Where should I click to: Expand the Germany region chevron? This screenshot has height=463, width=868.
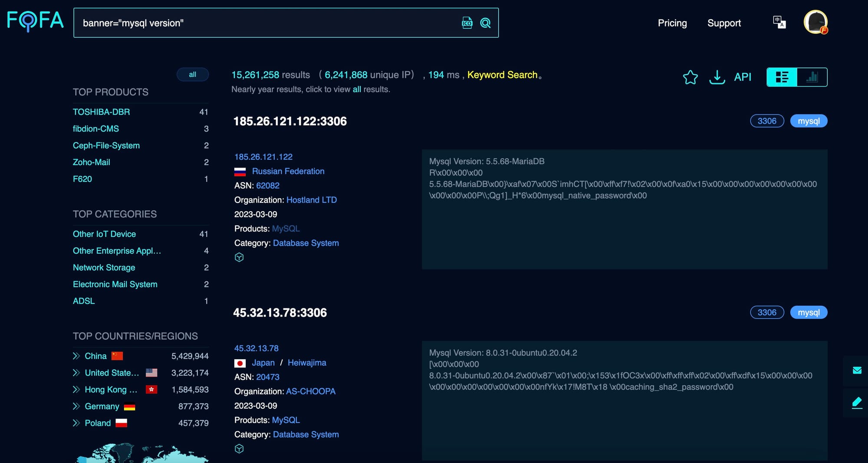[76, 407]
